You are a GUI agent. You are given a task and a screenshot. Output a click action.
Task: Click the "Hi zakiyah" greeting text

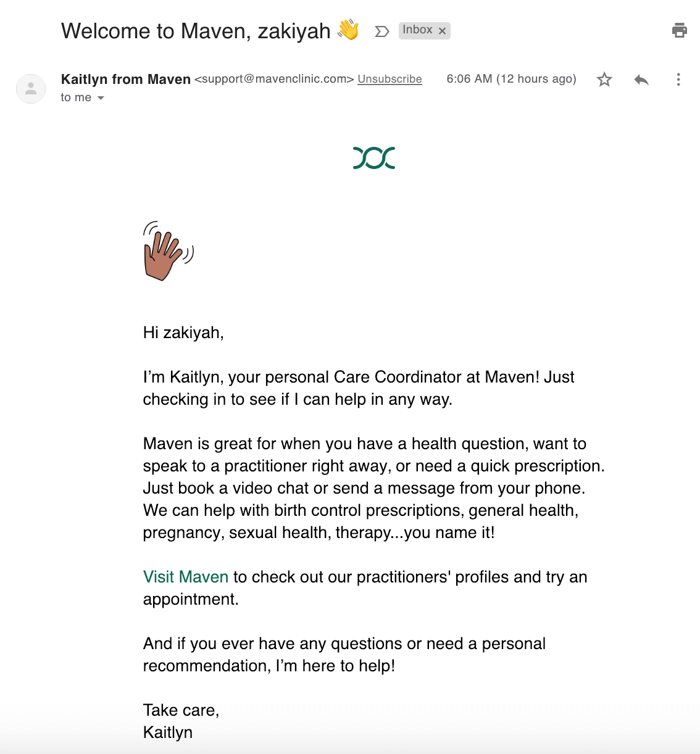pos(183,333)
